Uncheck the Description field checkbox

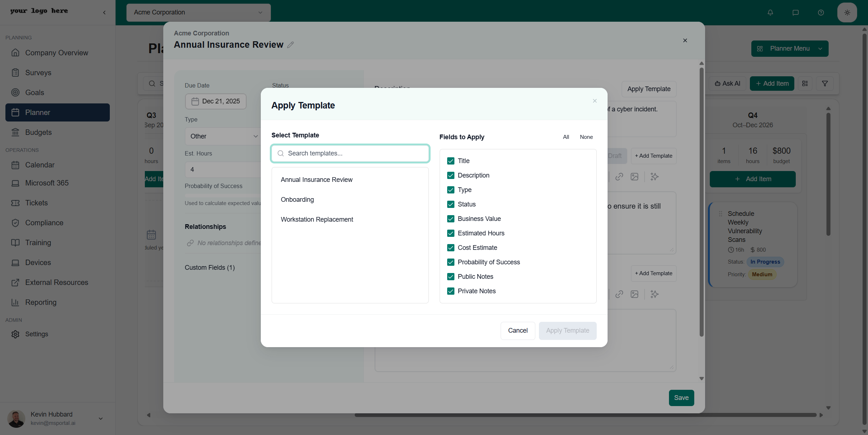(x=450, y=175)
